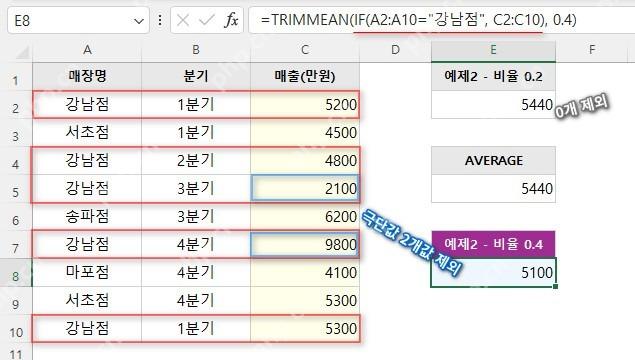Select column A header

tap(87, 50)
